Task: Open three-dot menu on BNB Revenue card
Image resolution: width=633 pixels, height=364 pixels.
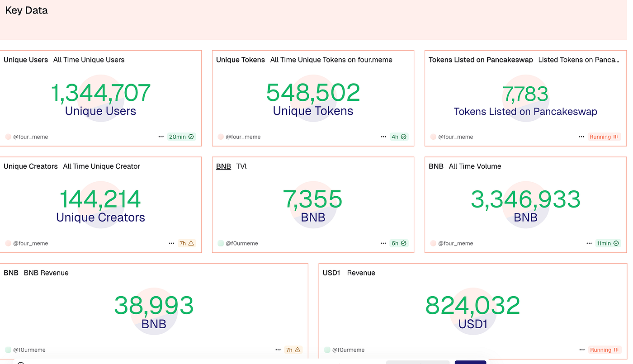Action: point(278,350)
